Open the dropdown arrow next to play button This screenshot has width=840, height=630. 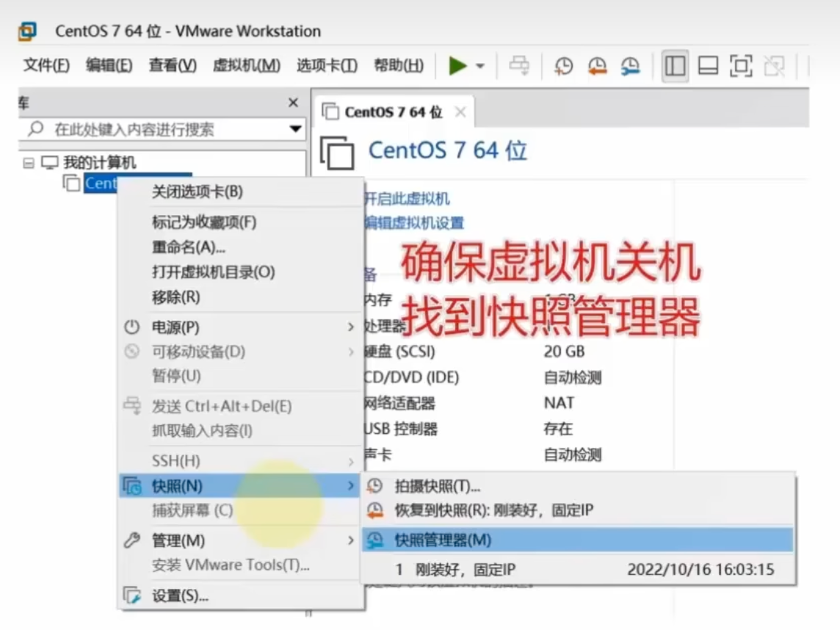click(x=480, y=66)
